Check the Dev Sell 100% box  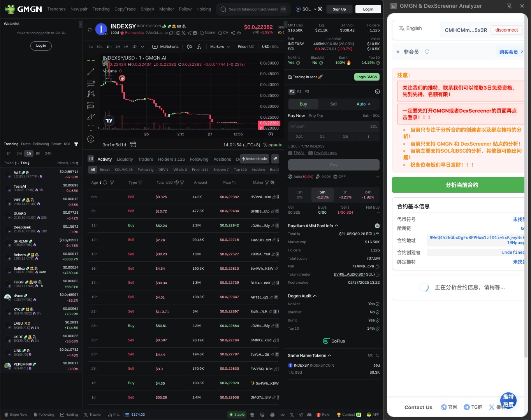pos(311,153)
